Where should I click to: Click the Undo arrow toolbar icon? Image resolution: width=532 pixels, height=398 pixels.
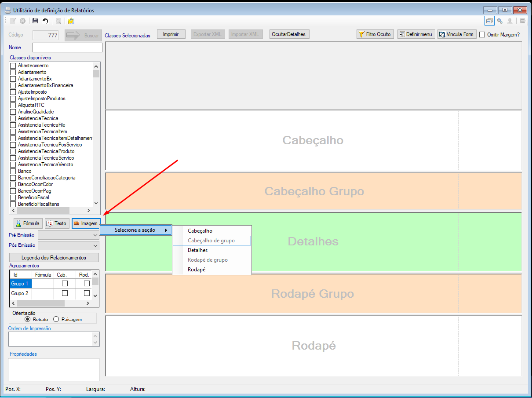tap(45, 21)
